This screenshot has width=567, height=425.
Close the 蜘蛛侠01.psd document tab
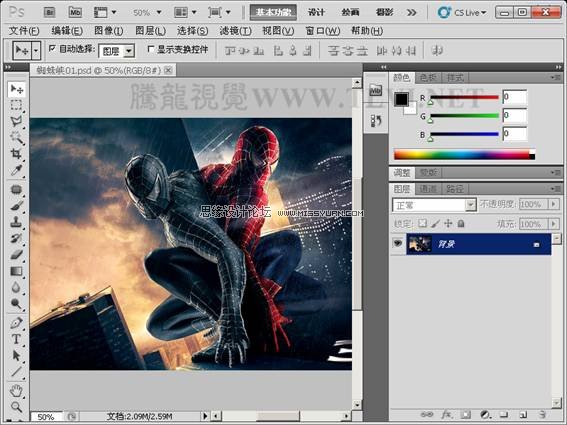point(168,70)
